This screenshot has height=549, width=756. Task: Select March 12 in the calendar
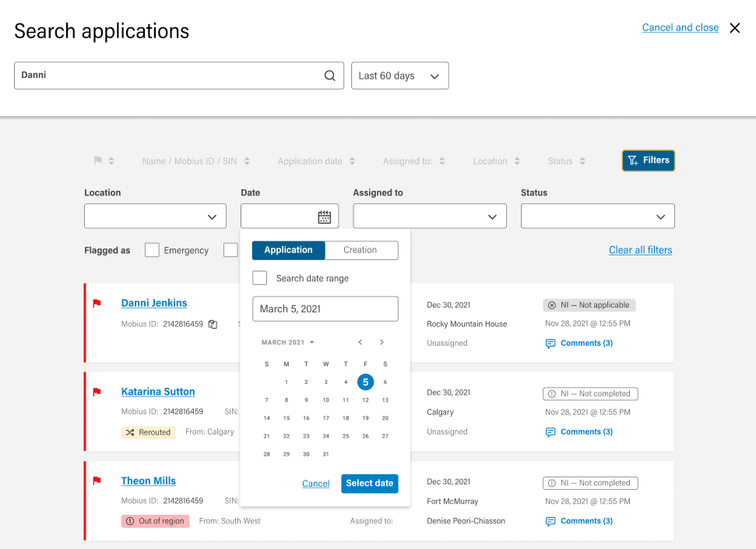click(365, 400)
